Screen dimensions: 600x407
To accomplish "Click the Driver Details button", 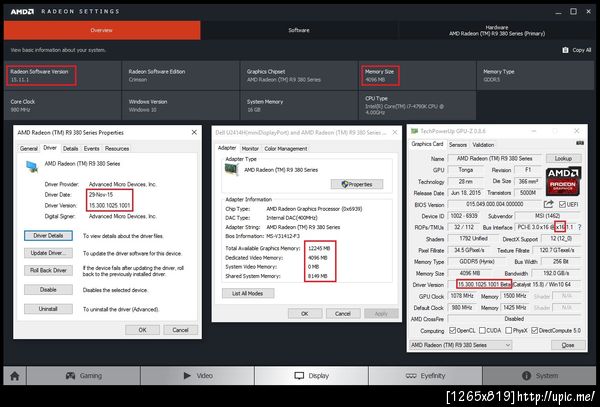I will coord(48,236).
